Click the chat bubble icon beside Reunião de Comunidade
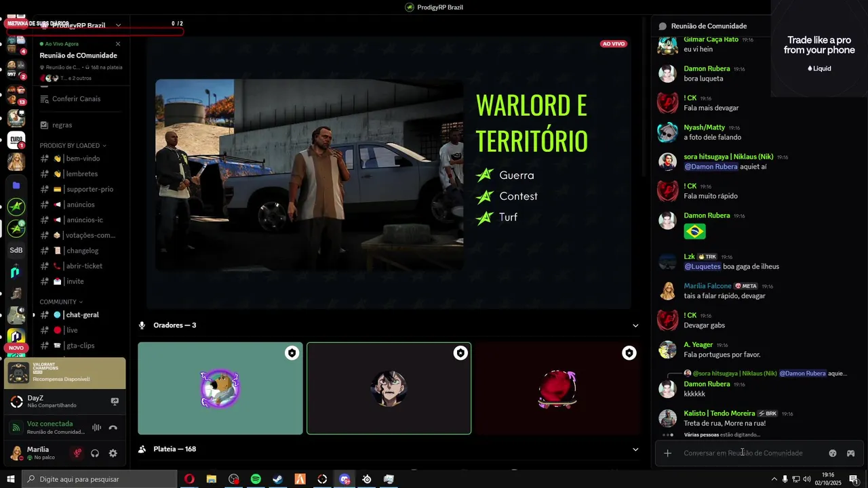Viewport: 868px width, 488px height. [663, 26]
